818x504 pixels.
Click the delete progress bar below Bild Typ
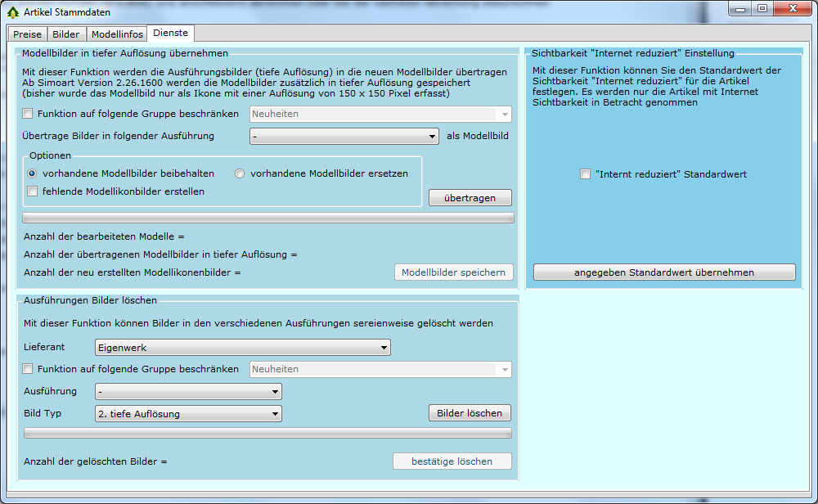click(268, 433)
